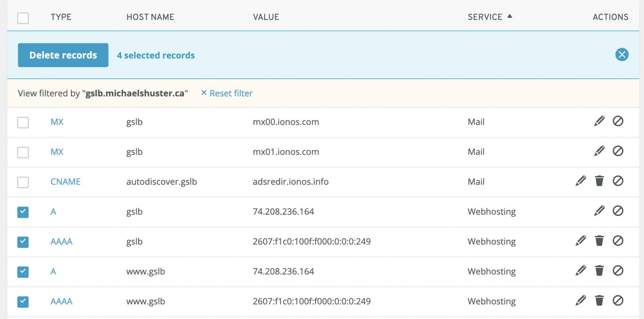The width and height of the screenshot is (644, 319).
Task: Delete the autodiscover.gslb CNAME record
Action: tap(600, 181)
